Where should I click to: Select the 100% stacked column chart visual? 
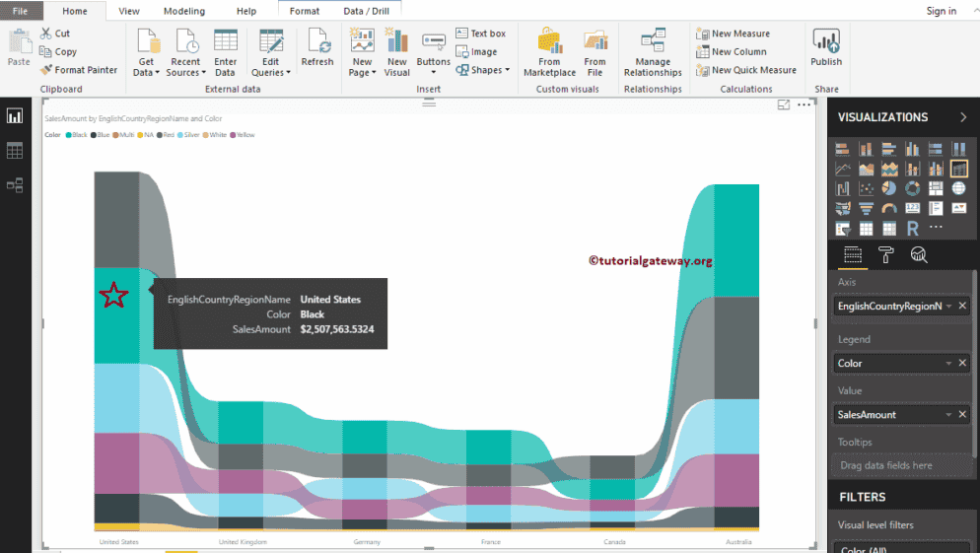[x=958, y=149]
